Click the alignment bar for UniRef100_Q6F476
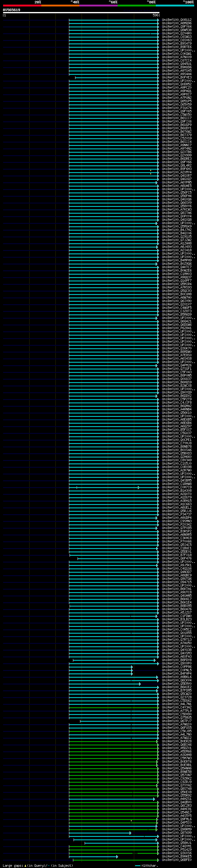The height and width of the screenshot is (868, 197). [118, 559]
